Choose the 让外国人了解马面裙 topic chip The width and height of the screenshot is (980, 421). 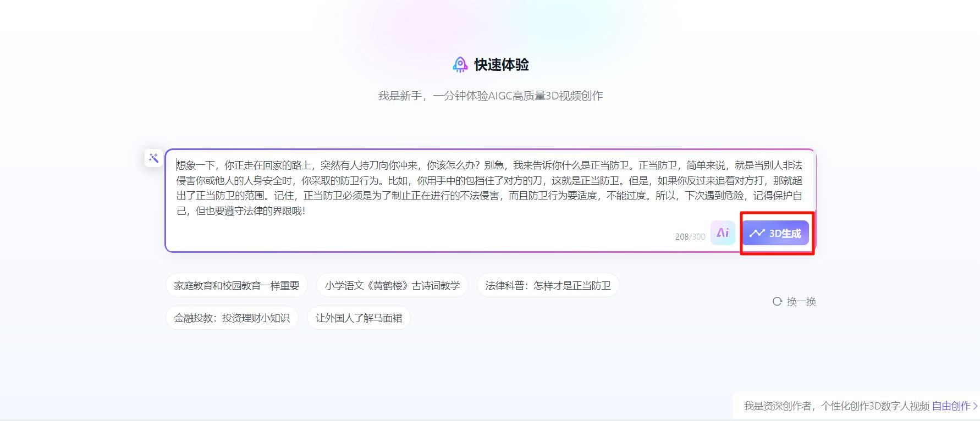tap(359, 318)
